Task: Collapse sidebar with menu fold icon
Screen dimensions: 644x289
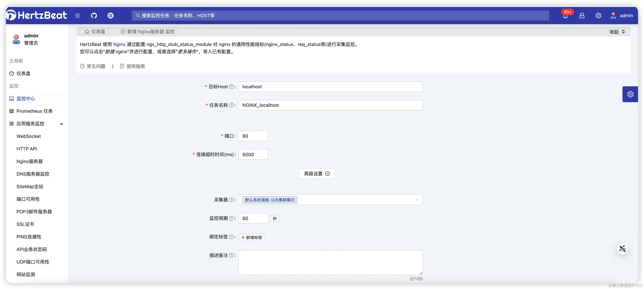Action: pyautogui.click(x=78, y=16)
